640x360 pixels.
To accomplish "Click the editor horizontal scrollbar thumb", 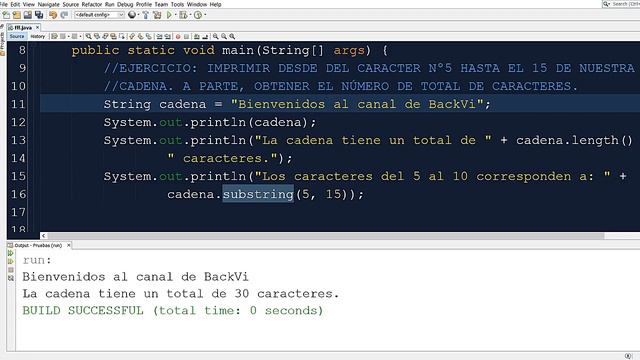I will 326,236.
